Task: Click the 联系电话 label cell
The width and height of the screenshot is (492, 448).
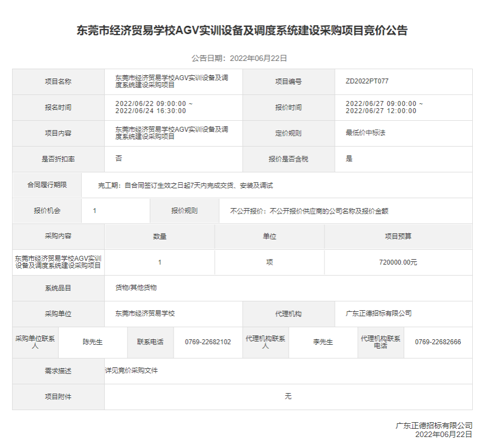Action: coord(150,342)
